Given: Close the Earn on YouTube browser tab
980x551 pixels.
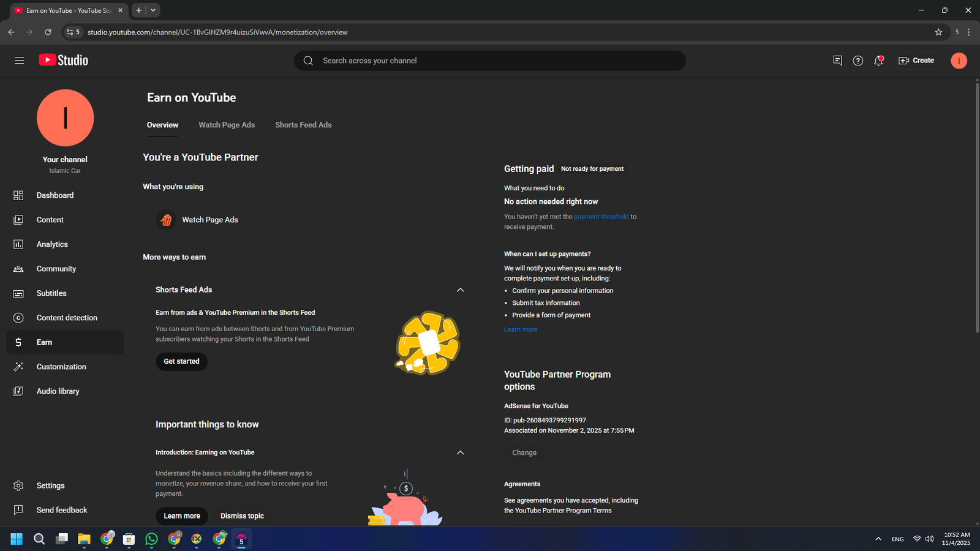Looking at the screenshot, I should pos(120,10).
